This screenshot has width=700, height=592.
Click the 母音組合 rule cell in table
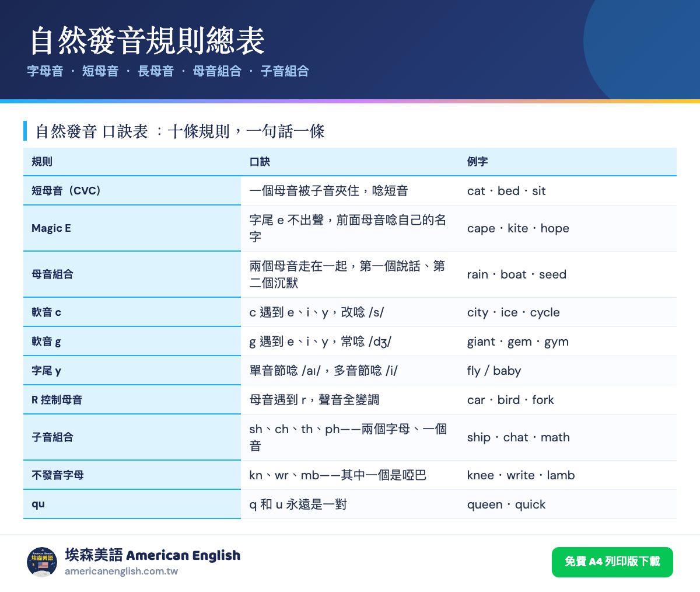click(x=132, y=274)
